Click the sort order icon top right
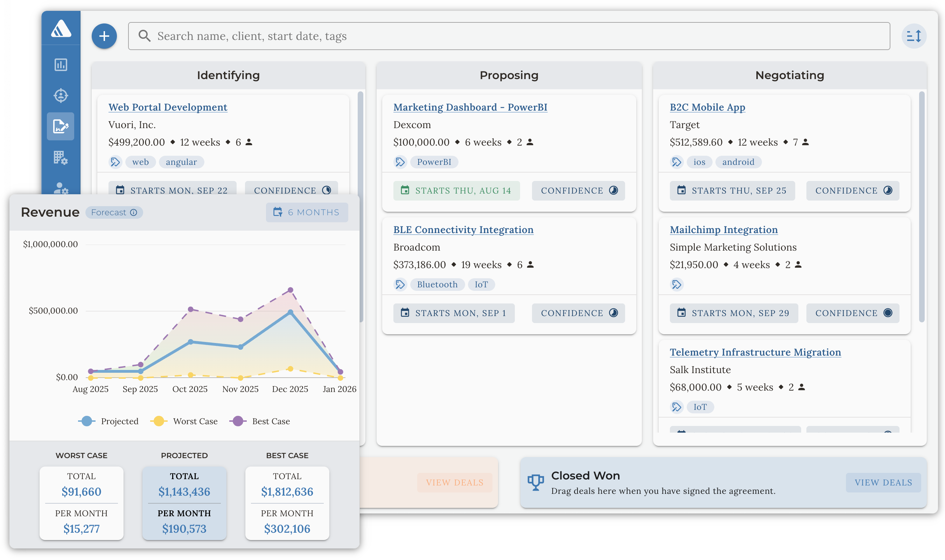The image size is (945, 560). click(914, 36)
